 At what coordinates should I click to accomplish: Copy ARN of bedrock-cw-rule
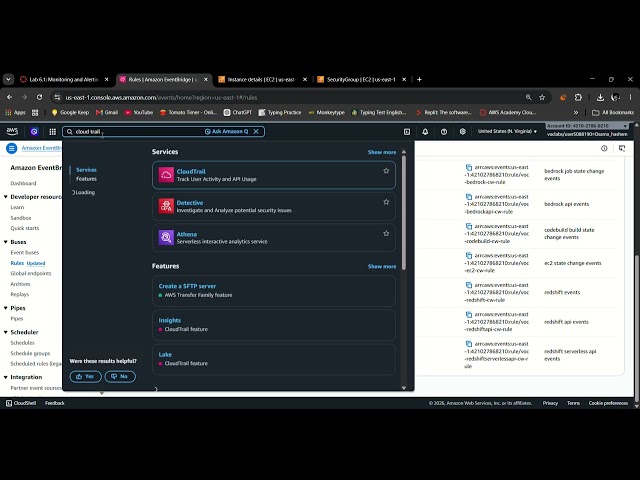click(469, 167)
